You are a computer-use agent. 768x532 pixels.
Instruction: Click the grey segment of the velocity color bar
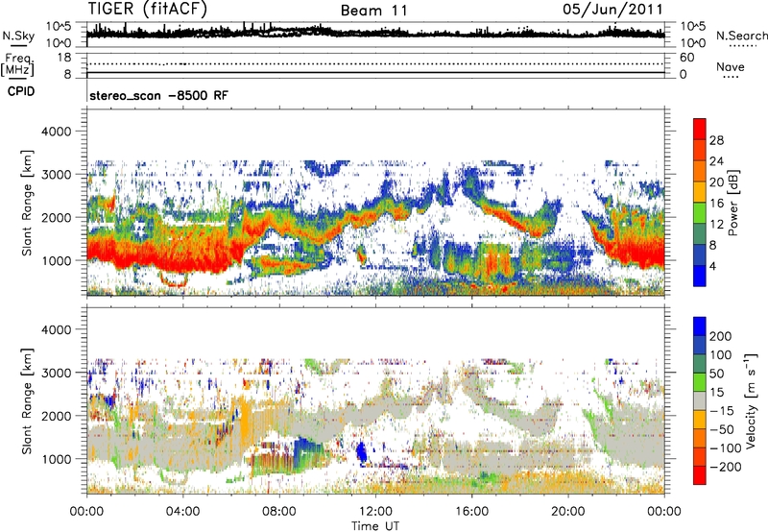(x=700, y=400)
